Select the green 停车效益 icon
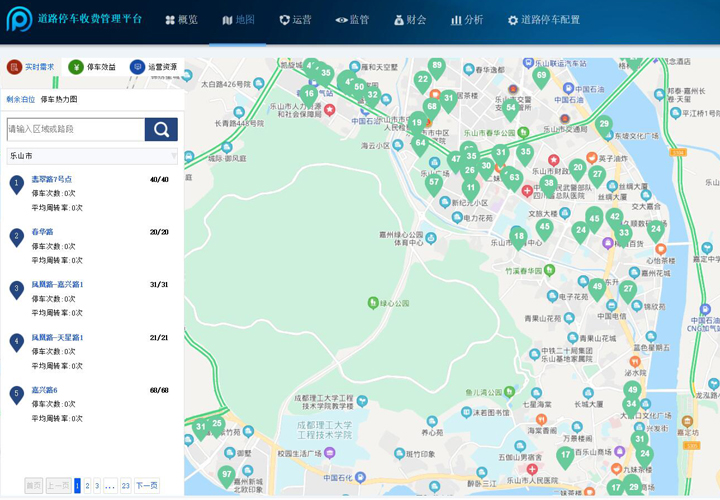The width and height of the screenshot is (720, 500). [76, 67]
